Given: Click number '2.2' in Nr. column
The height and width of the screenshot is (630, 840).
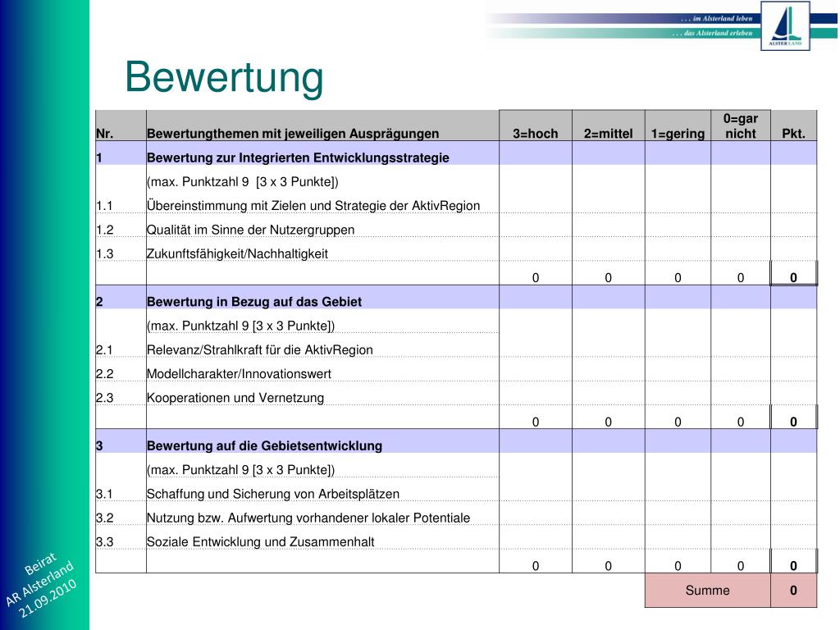Looking at the screenshot, I should (x=104, y=374).
